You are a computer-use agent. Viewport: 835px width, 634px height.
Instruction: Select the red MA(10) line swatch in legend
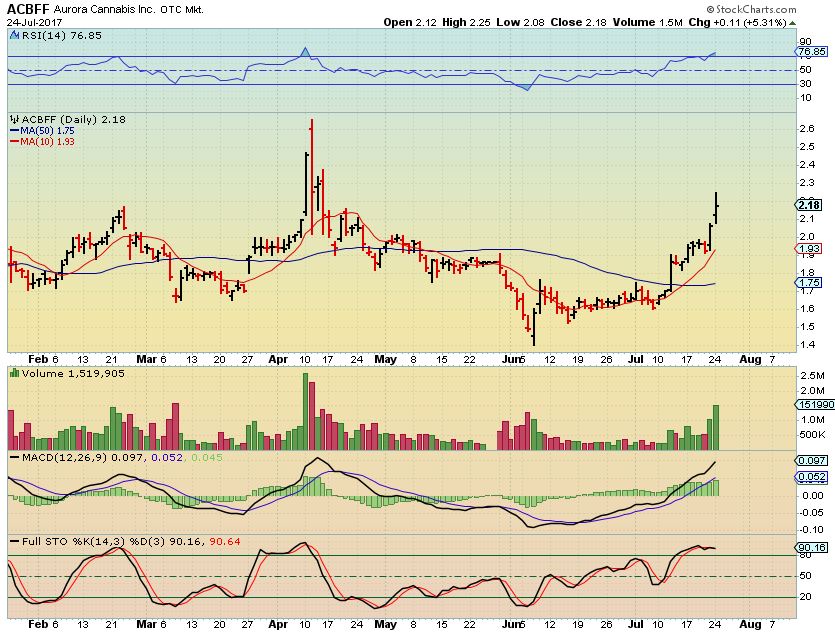[14, 142]
